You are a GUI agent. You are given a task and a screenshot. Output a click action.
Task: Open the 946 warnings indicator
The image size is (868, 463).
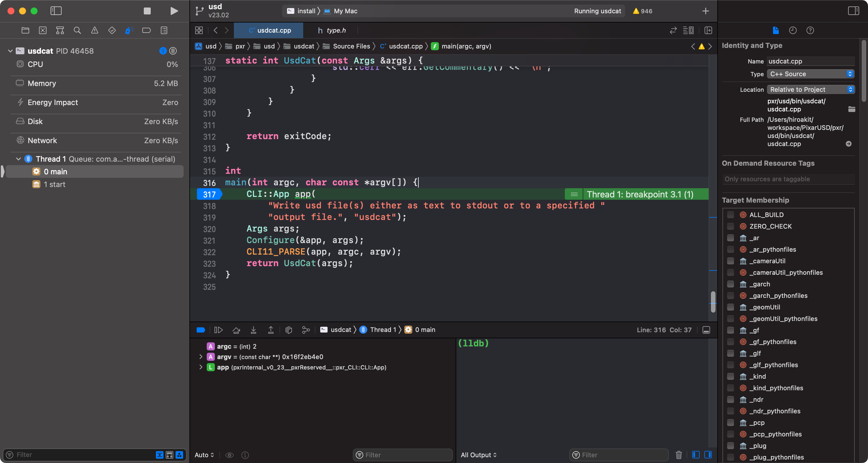pos(642,11)
